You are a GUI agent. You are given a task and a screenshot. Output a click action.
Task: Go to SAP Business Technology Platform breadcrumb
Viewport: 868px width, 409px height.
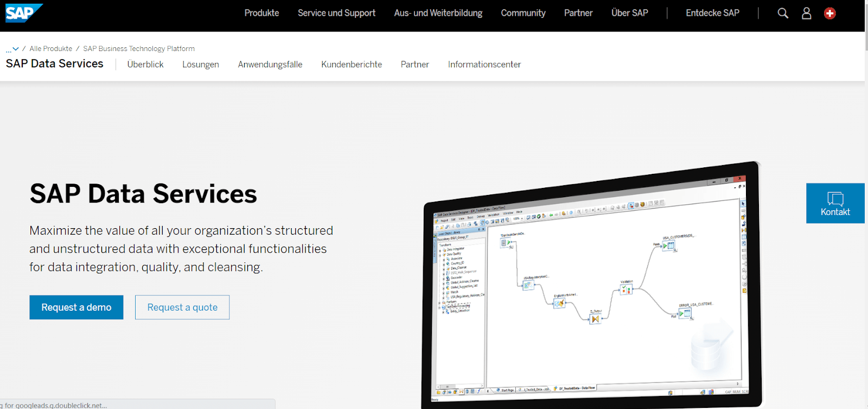click(139, 49)
